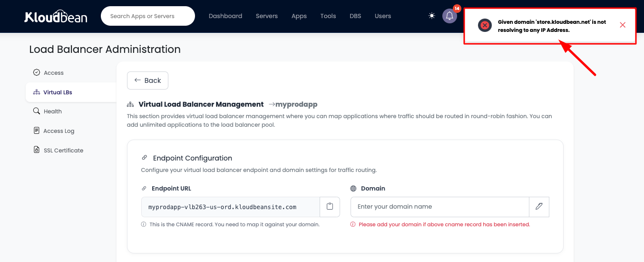Click the Back button
The image size is (644, 262).
tap(147, 81)
